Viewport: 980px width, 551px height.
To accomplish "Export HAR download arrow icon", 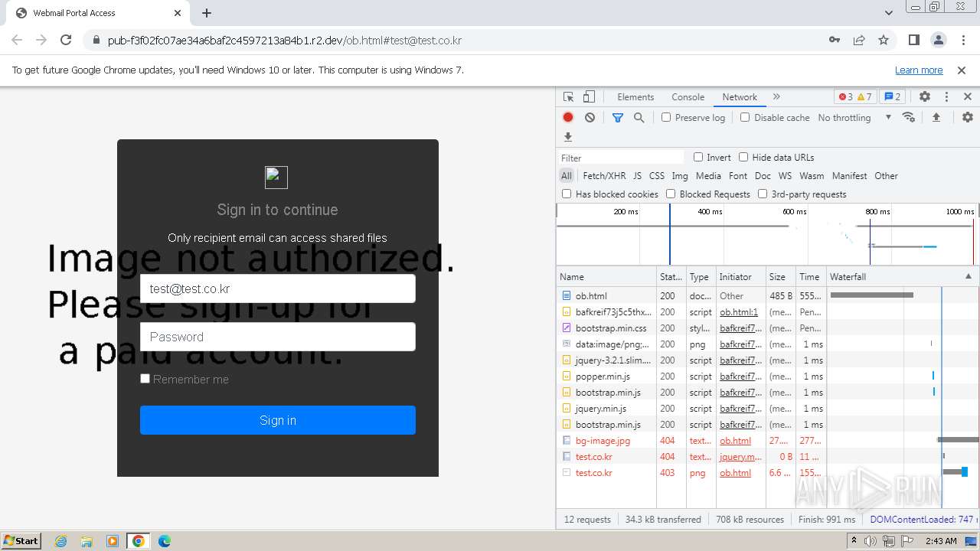I will [x=568, y=137].
